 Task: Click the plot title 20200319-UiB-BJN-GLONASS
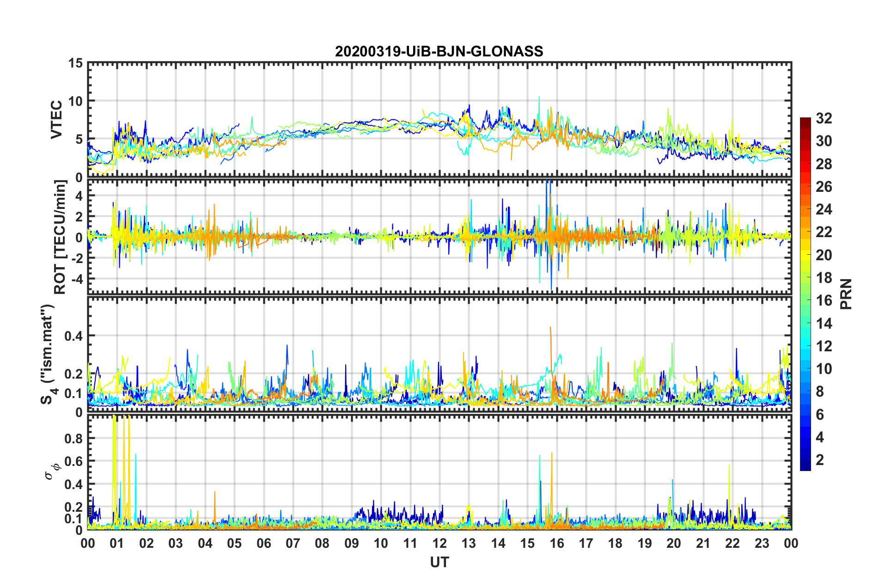click(439, 51)
